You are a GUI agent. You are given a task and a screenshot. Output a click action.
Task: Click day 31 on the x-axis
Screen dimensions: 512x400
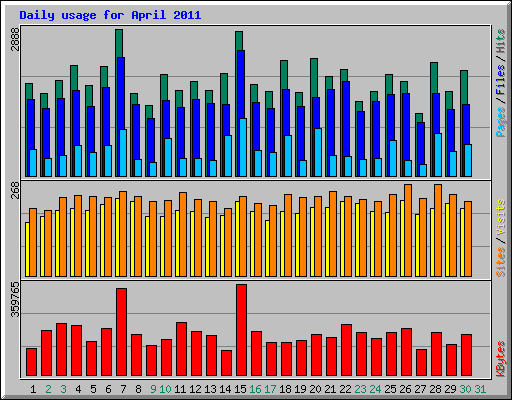480,389
